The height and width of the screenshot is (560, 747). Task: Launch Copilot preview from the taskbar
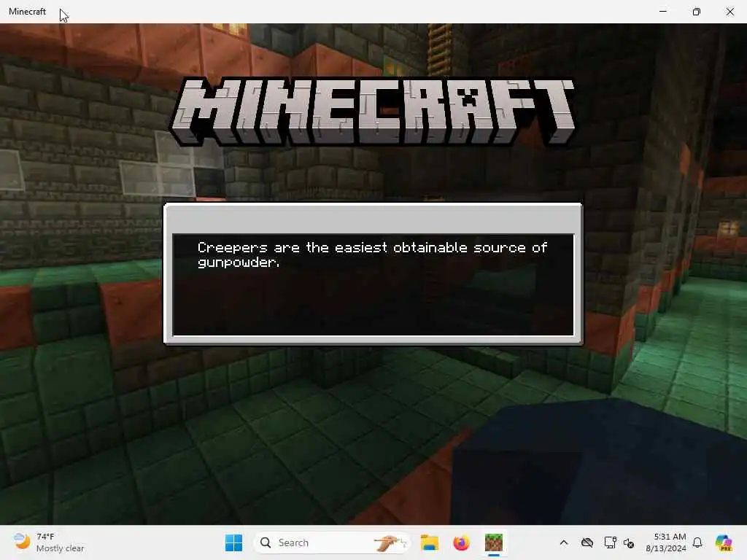[724, 542]
